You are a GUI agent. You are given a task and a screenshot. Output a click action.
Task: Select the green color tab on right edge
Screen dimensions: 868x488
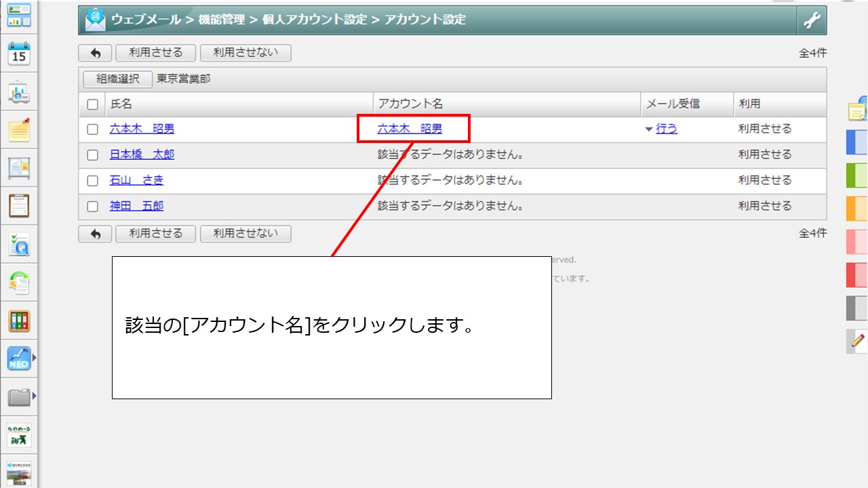coord(858,176)
